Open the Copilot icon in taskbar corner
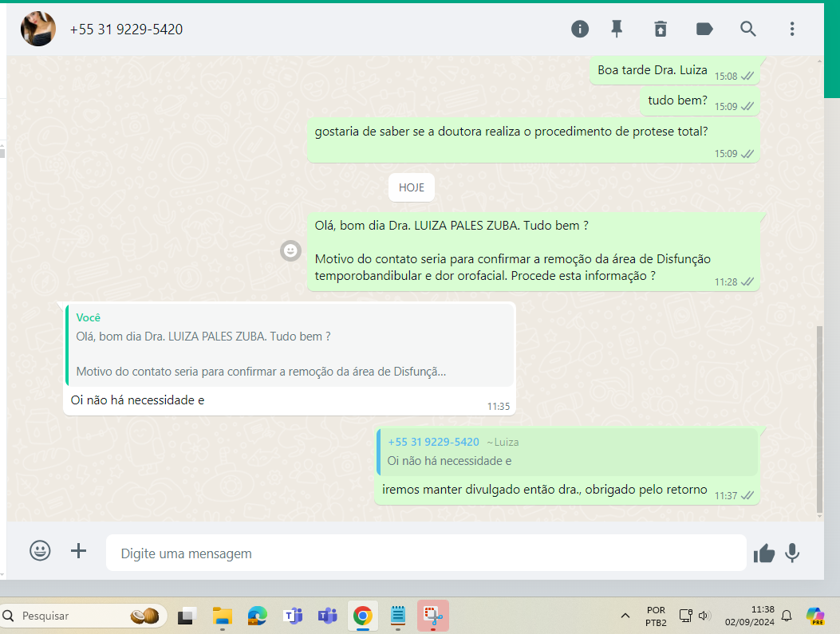Screen dimensions: 840x634 pyautogui.click(x=815, y=616)
